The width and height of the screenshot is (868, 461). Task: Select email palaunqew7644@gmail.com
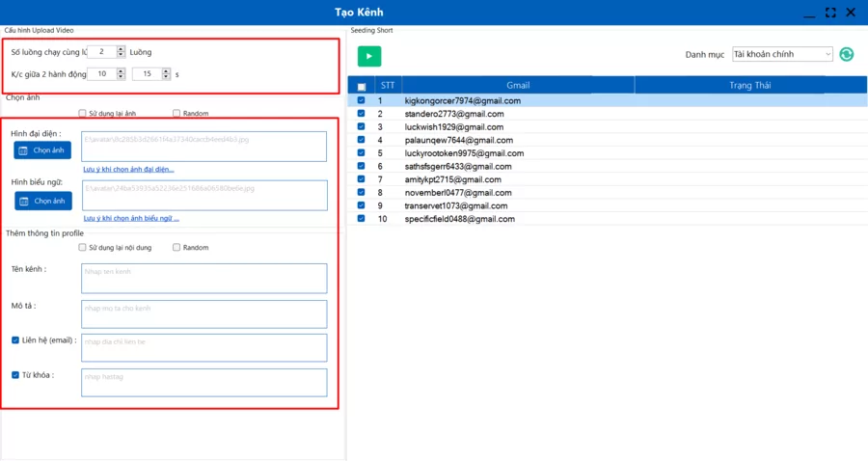point(459,141)
